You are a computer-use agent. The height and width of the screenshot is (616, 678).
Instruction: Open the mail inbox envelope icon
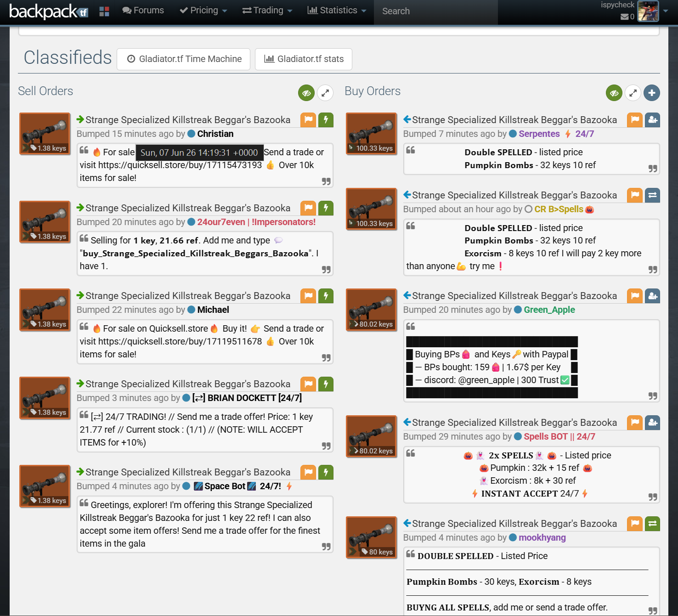coord(625,17)
